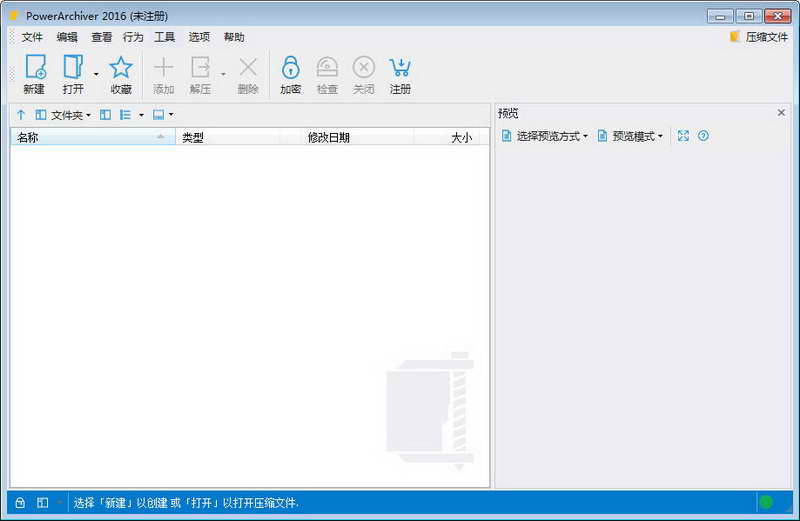Click the 注册 (Register) cart icon
The width and height of the screenshot is (800, 521).
click(x=400, y=74)
